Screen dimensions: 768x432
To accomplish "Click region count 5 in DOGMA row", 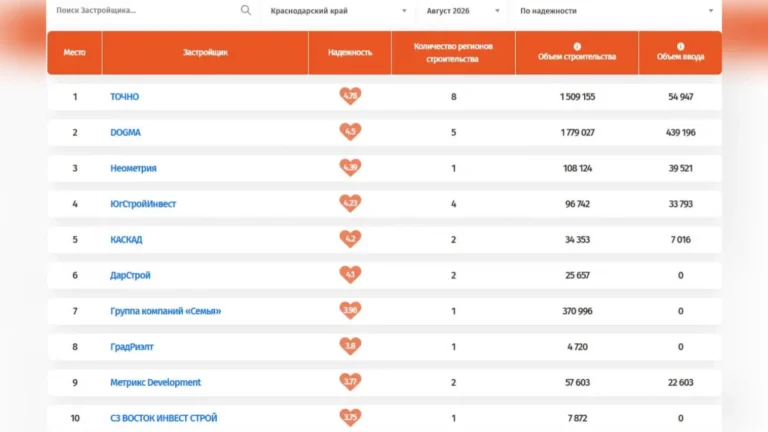I will coord(454,132).
